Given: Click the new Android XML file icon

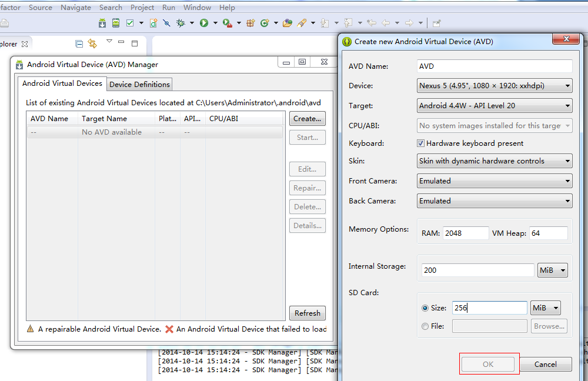Looking at the screenshot, I should pos(153,24).
